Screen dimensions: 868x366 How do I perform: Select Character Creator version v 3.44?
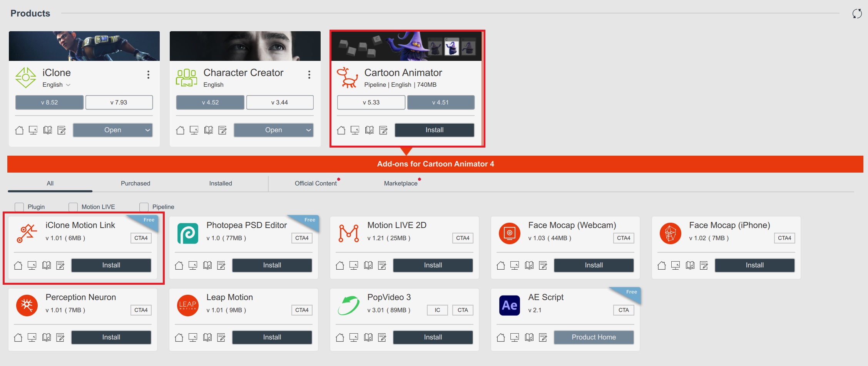280,102
